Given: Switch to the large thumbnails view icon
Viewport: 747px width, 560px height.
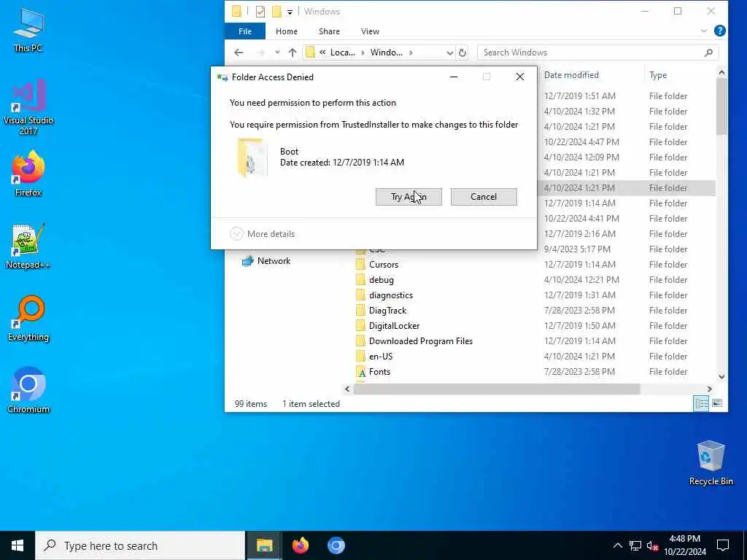Looking at the screenshot, I should [716, 403].
